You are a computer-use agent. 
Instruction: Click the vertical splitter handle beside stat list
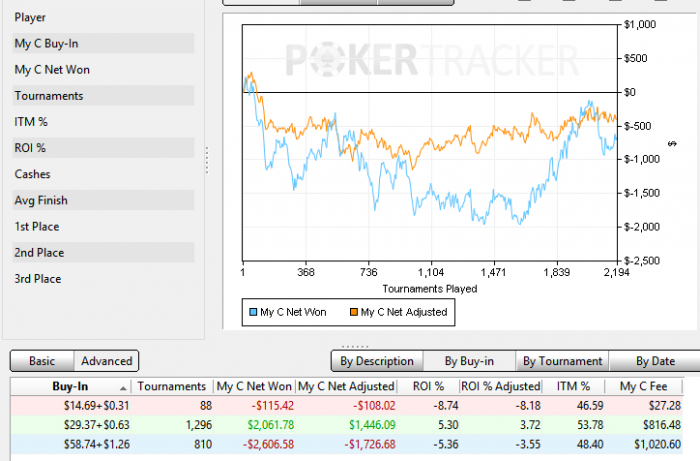207,160
